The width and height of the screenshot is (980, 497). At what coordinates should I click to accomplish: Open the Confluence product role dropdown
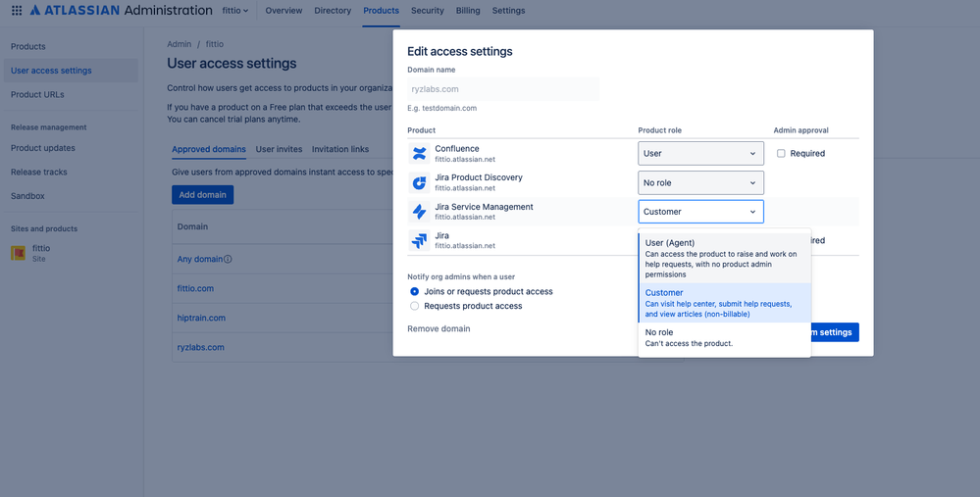(700, 154)
